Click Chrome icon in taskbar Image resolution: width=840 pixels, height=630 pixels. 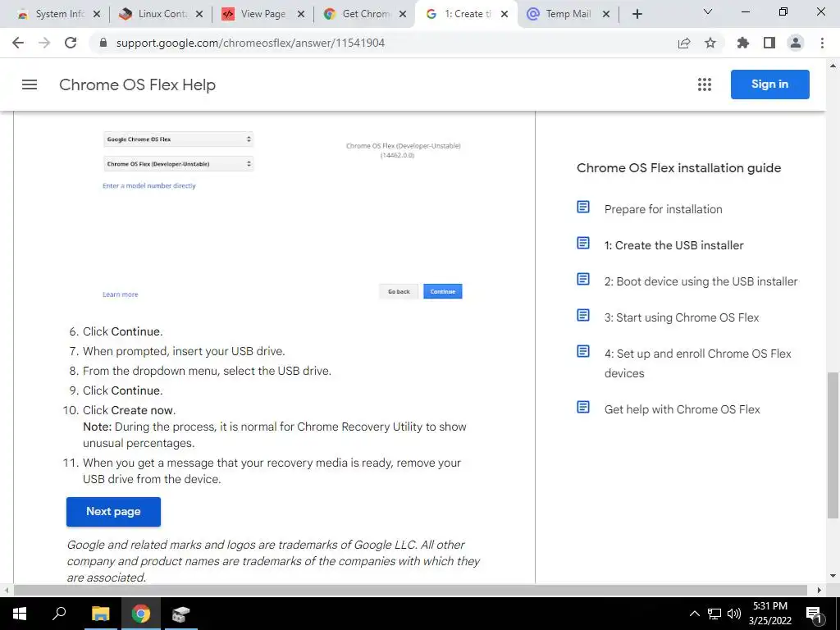(x=141, y=614)
